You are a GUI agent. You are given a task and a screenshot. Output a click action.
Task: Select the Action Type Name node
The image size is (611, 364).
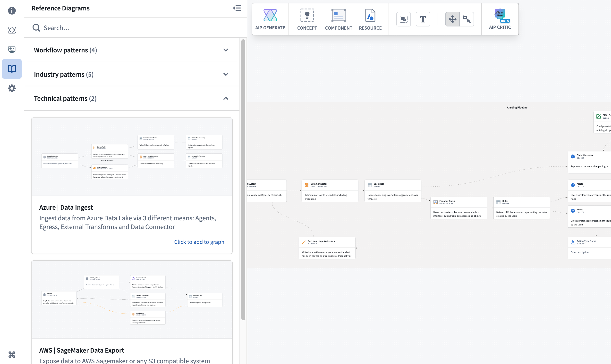(589, 248)
